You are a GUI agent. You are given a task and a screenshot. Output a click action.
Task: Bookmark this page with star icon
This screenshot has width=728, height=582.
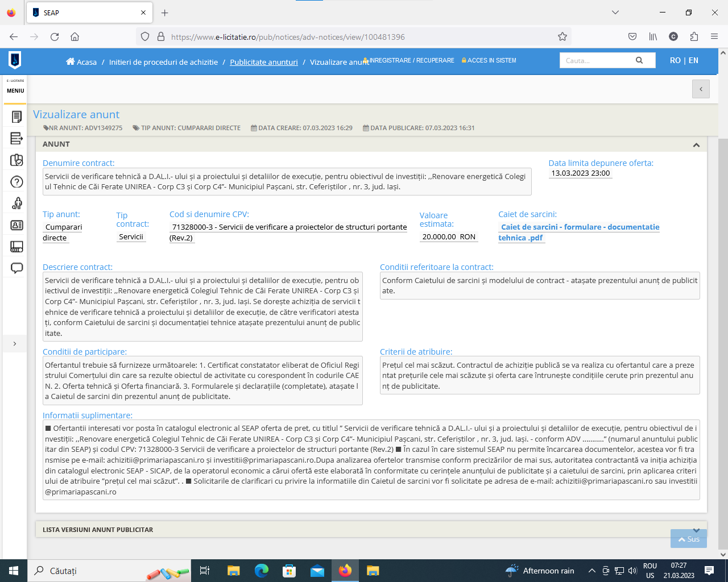click(562, 36)
